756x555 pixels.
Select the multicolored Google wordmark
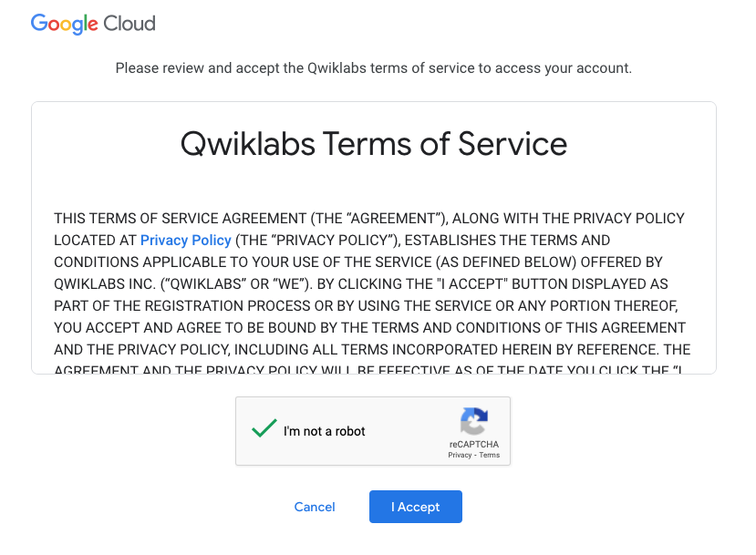click(65, 24)
